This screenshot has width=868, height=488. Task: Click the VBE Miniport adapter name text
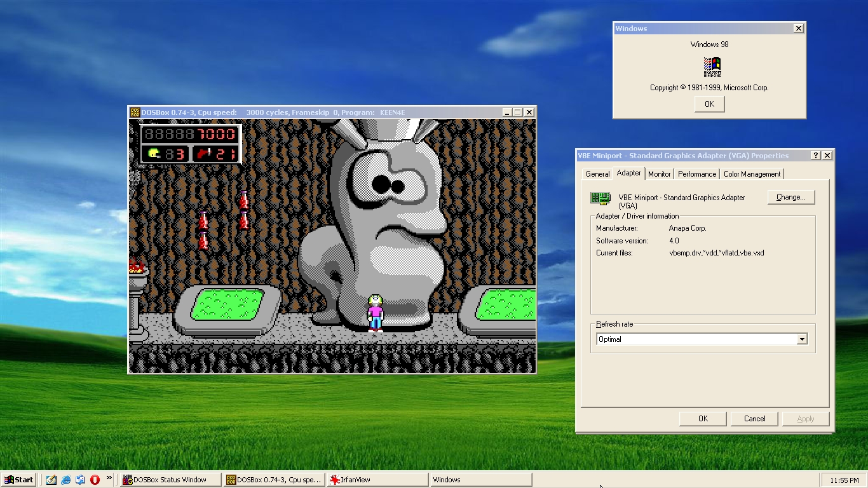coord(682,201)
